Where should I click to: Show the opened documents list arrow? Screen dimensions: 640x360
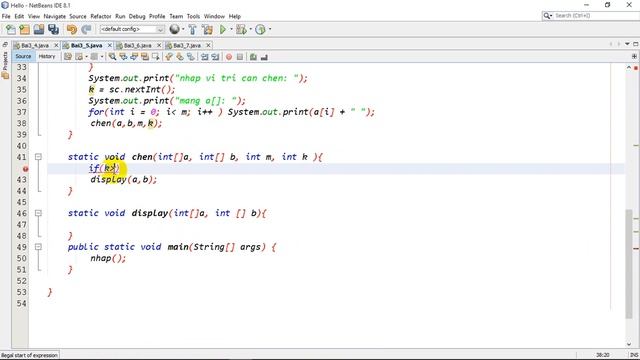627,44
